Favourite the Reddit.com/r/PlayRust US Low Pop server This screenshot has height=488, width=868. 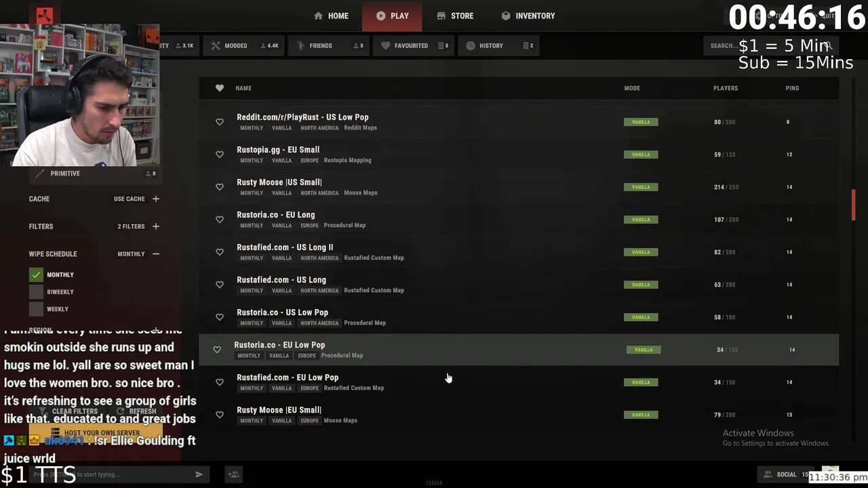pyautogui.click(x=219, y=122)
